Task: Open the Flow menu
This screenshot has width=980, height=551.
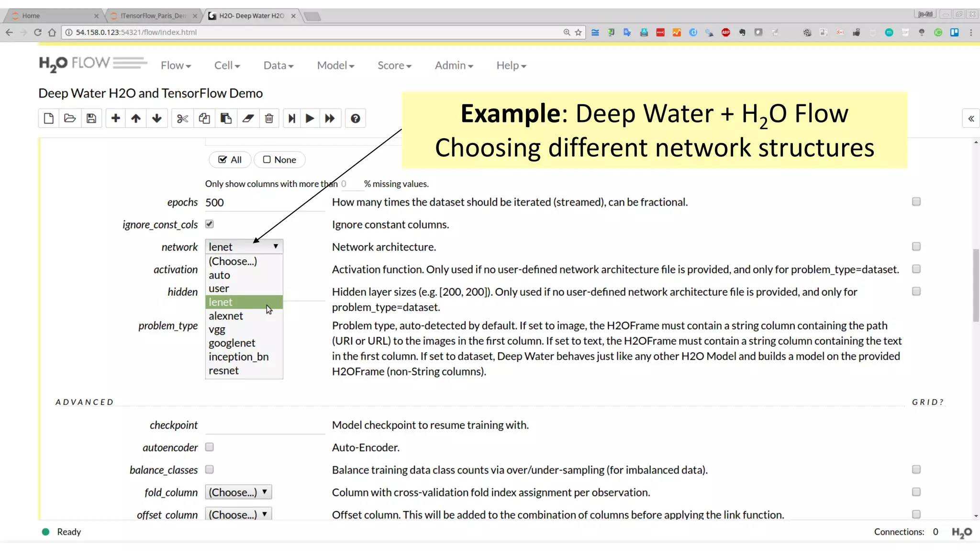Action: pos(176,65)
